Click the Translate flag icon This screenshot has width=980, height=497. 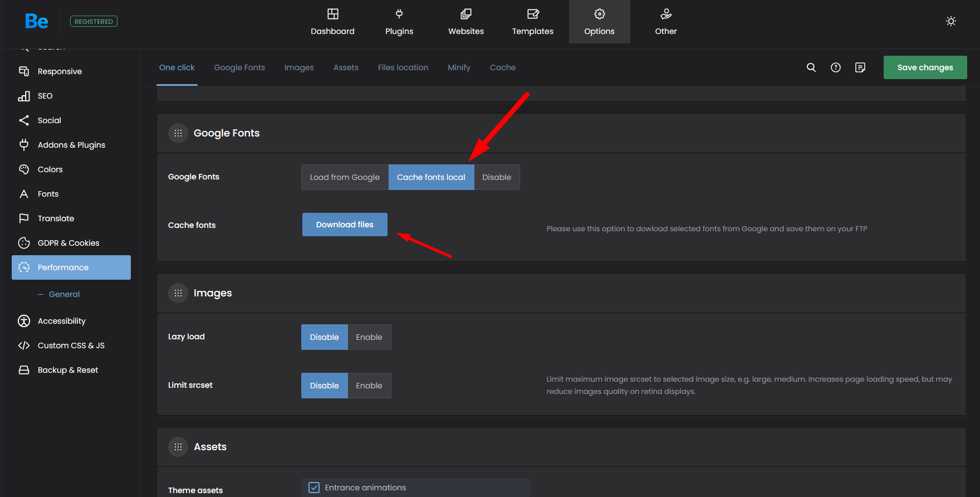[x=24, y=218]
